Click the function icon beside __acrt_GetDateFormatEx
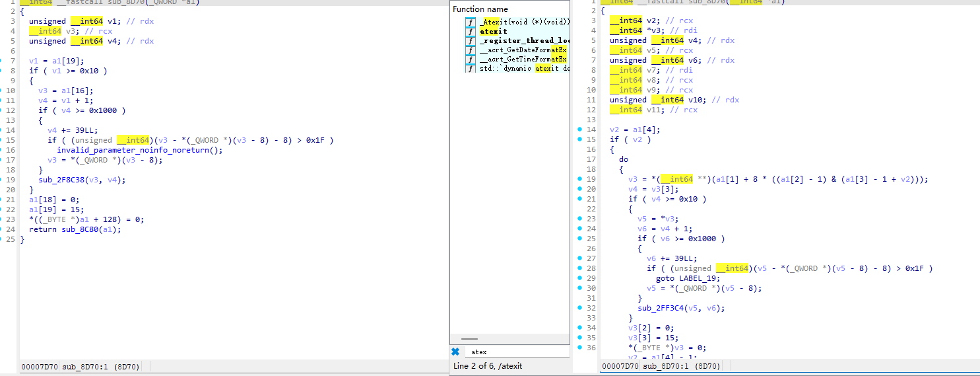Screen dimensions: 980x376 pyautogui.click(x=470, y=50)
